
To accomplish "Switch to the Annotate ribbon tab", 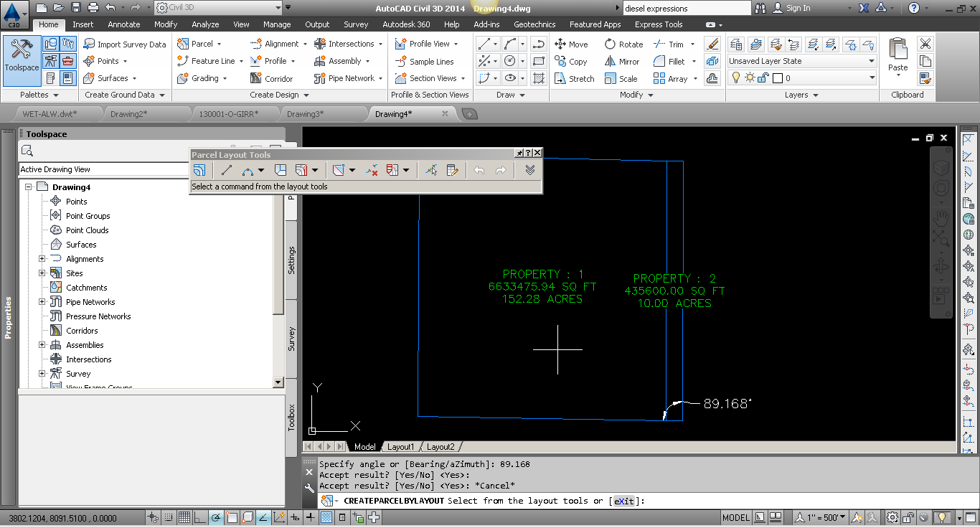I will click(x=124, y=24).
